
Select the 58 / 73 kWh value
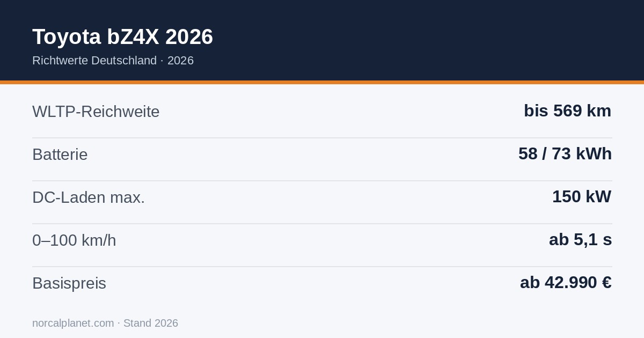pos(565,153)
